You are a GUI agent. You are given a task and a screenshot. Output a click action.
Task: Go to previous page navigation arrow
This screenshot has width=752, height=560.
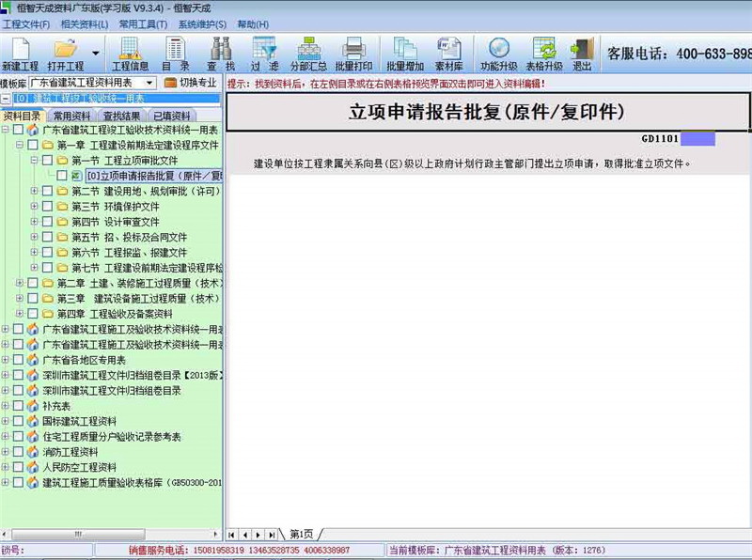pos(245,534)
